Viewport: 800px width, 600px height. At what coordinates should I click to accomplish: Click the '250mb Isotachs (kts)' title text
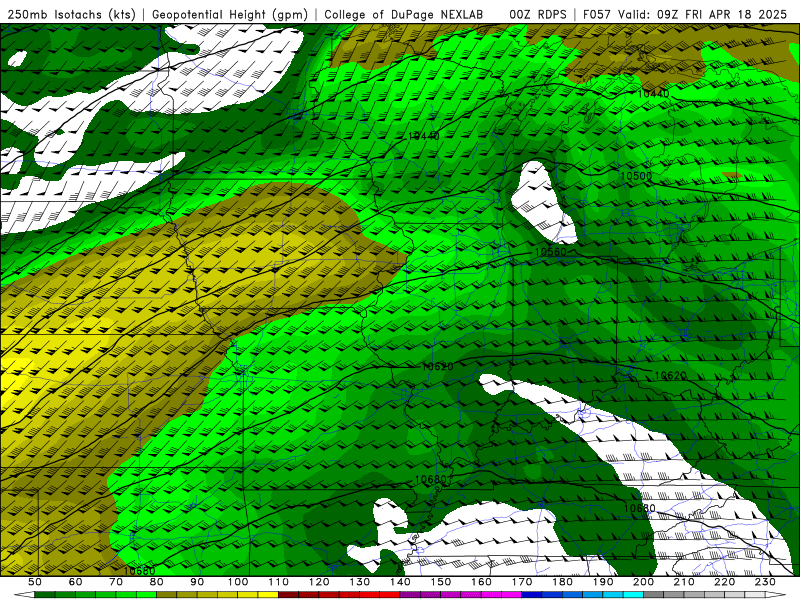tap(72, 14)
